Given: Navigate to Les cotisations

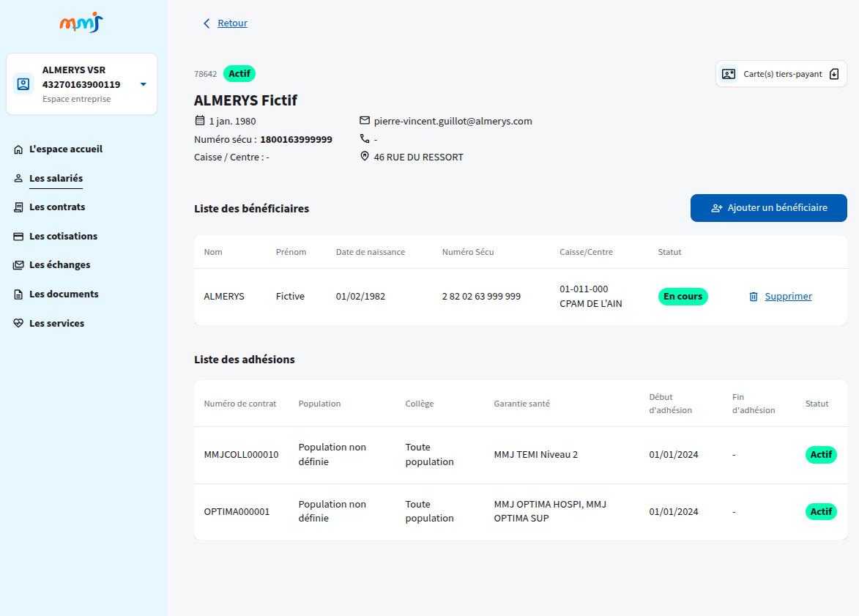Looking at the screenshot, I should pos(63,236).
